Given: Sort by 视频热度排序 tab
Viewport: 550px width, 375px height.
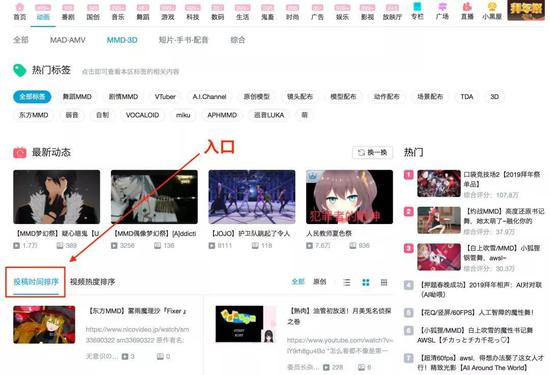Looking at the screenshot, I should coord(93,282).
